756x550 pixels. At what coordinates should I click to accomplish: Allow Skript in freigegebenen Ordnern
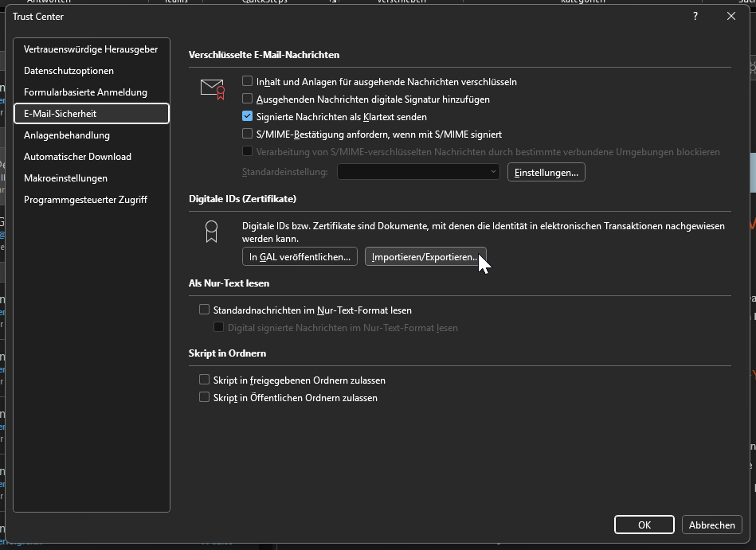[x=205, y=380]
